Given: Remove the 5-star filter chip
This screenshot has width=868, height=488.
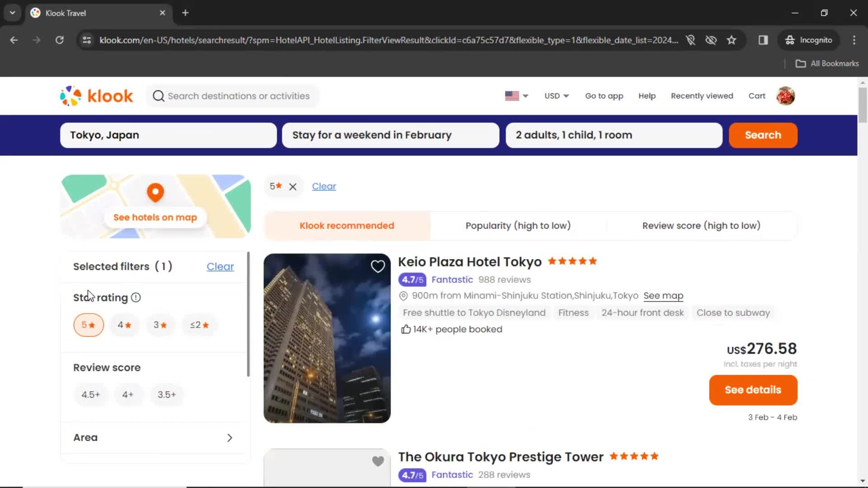Looking at the screenshot, I should (x=293, y=187).
